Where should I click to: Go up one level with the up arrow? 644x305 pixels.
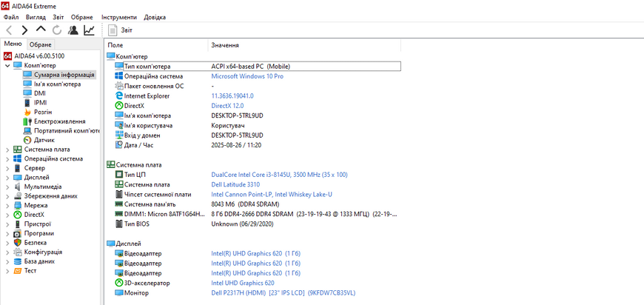point(41,30)
